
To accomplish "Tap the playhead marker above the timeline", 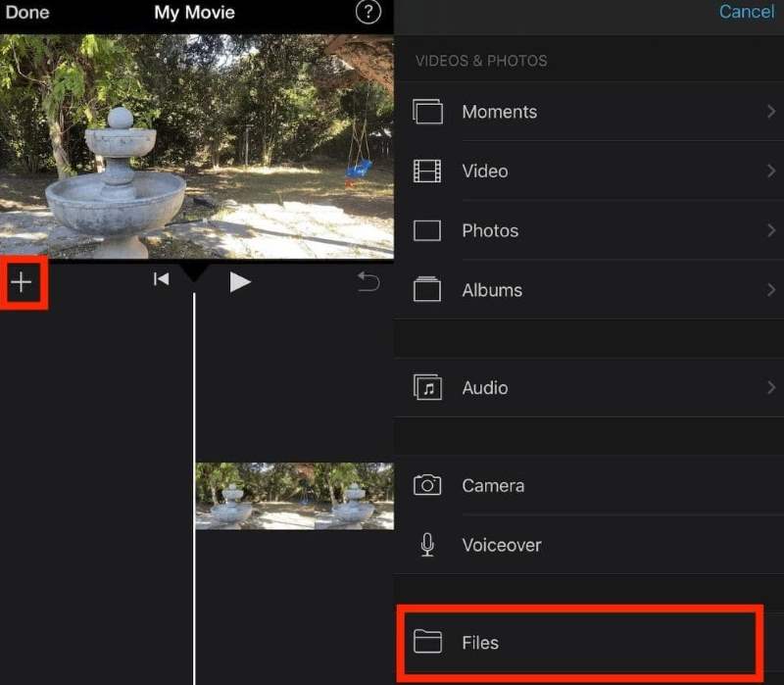I will [195, 272].
